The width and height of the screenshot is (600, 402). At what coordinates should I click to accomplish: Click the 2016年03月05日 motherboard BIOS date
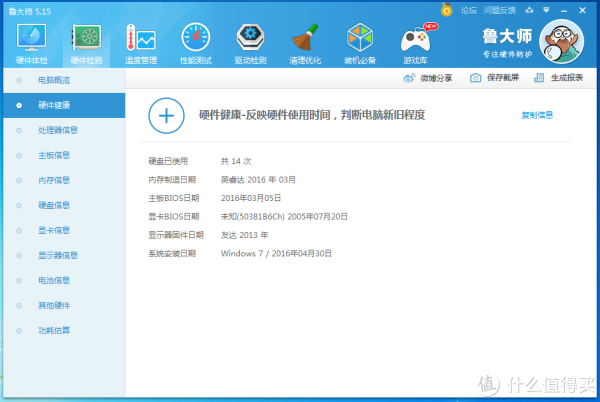pos(251,198)
